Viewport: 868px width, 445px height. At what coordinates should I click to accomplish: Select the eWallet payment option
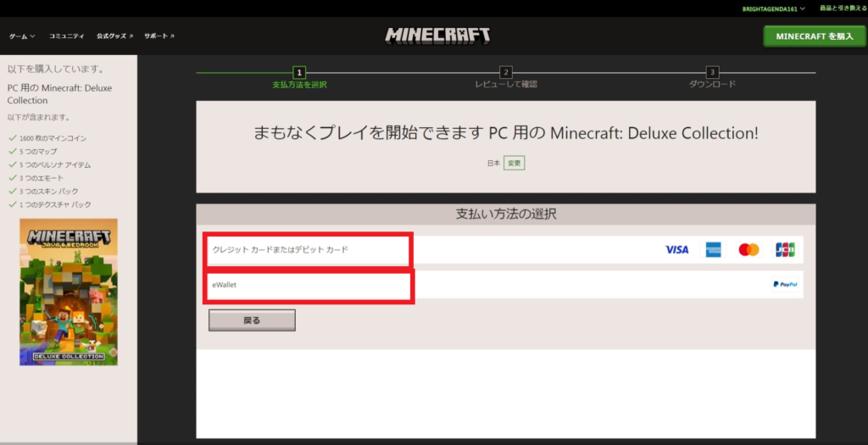tap(505, 285)
